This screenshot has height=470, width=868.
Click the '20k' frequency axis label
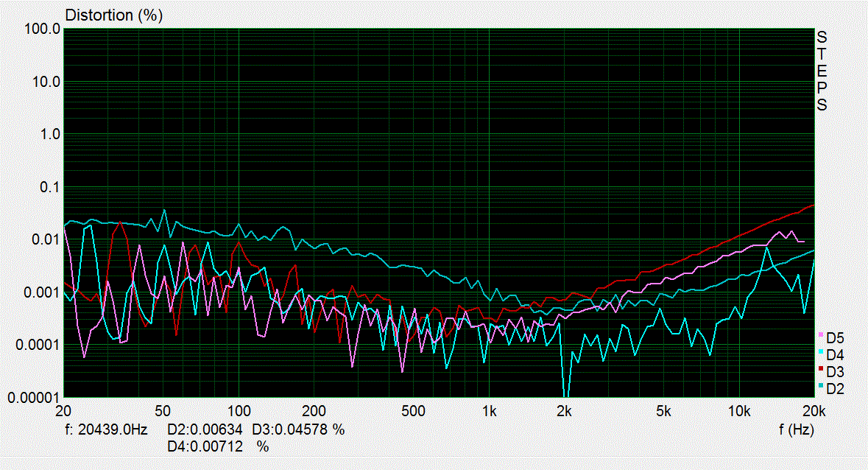pyautogui.click(x=814, y=411)
